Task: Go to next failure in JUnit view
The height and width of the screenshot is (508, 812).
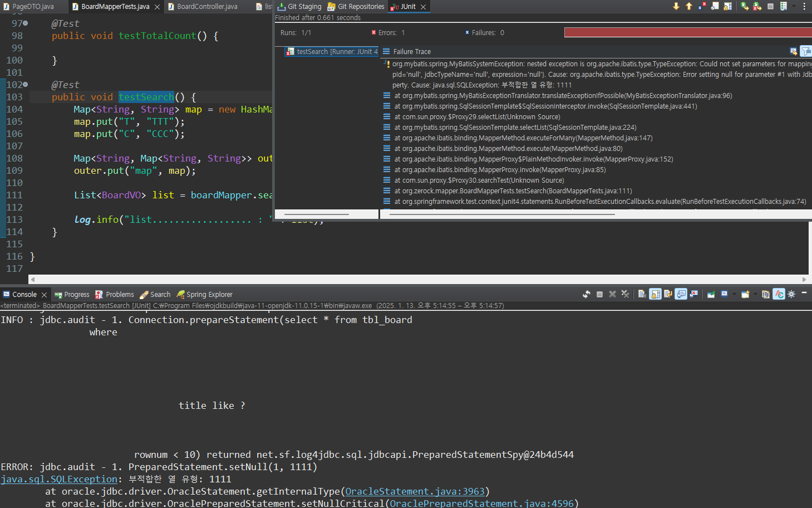Action: (x=676, y=6)
